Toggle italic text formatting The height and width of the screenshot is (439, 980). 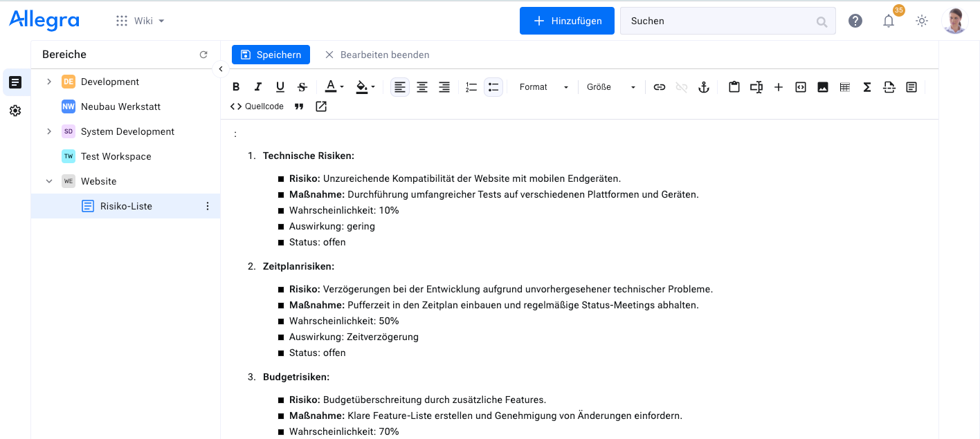(258, 87)
